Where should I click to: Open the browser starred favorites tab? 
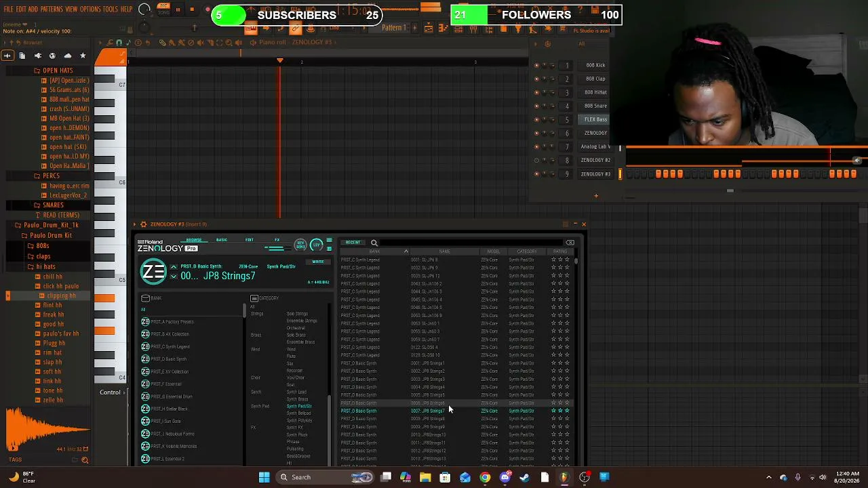83,56
